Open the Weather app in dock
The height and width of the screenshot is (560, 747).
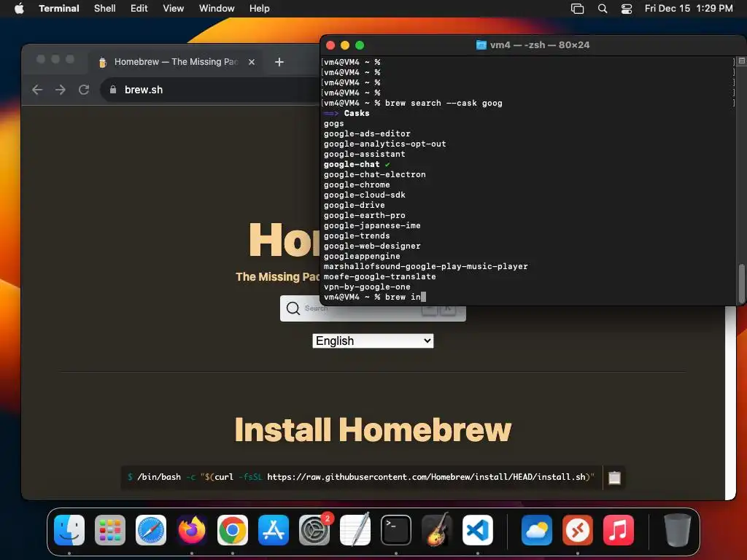[x=536, y=530]
